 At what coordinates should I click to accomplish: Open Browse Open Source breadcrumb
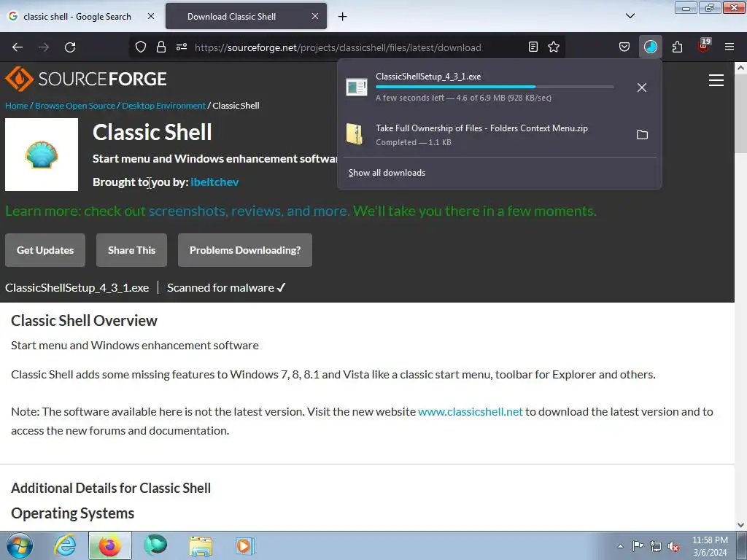coord(75,106)
